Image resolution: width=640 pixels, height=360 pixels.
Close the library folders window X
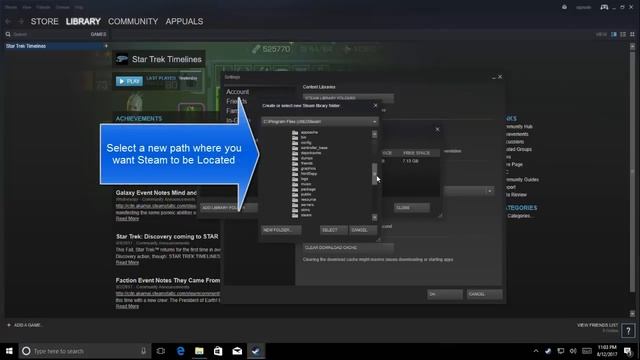(x=437, y=129)
